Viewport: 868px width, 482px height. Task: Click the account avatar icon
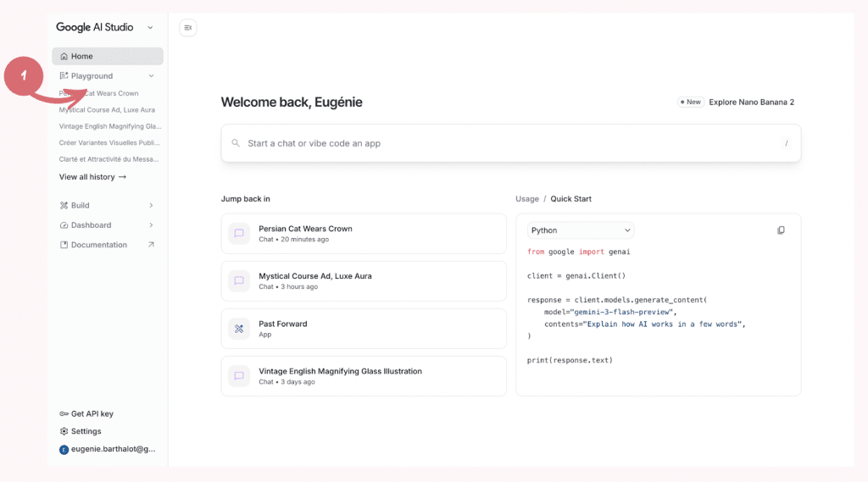tap(64, 449)
